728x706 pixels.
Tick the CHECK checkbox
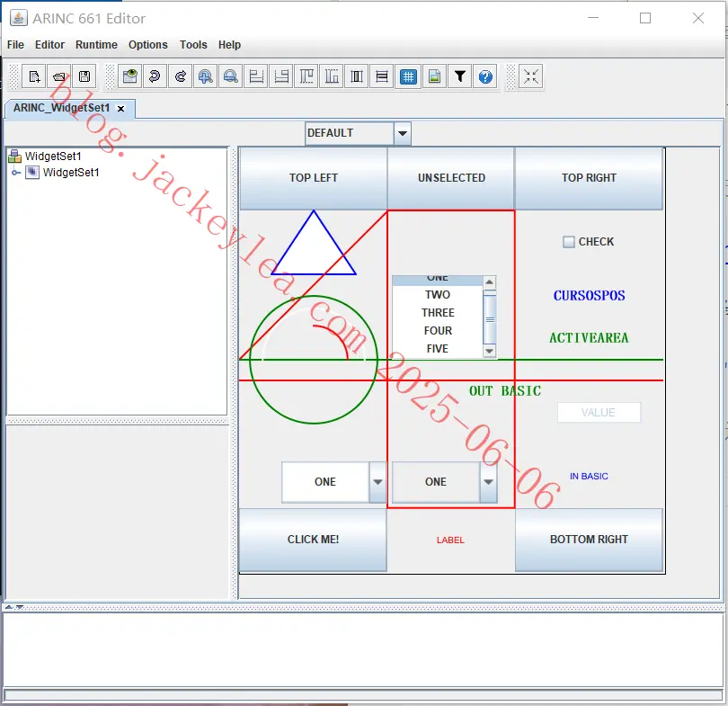(x=568, y=242)
